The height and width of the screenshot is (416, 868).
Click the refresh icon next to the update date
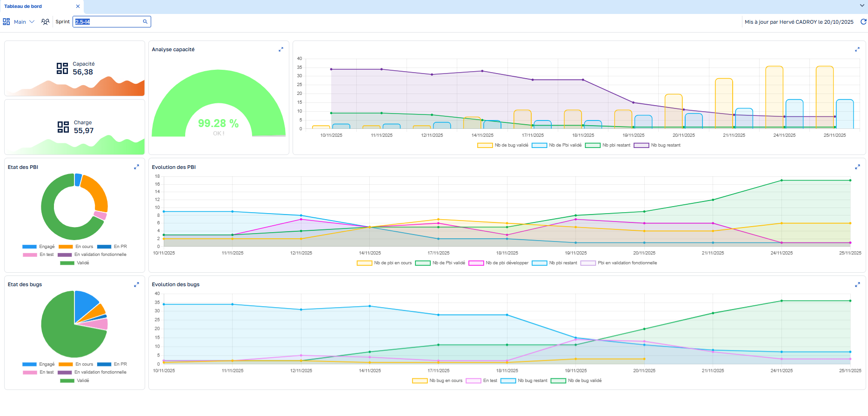pos(863,22)
